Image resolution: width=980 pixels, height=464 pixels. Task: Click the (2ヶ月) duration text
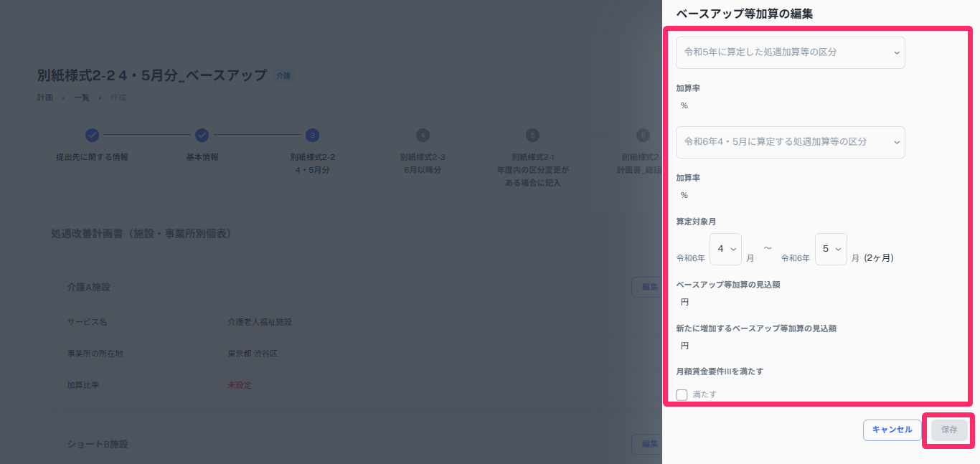click(x=879, y=257)
